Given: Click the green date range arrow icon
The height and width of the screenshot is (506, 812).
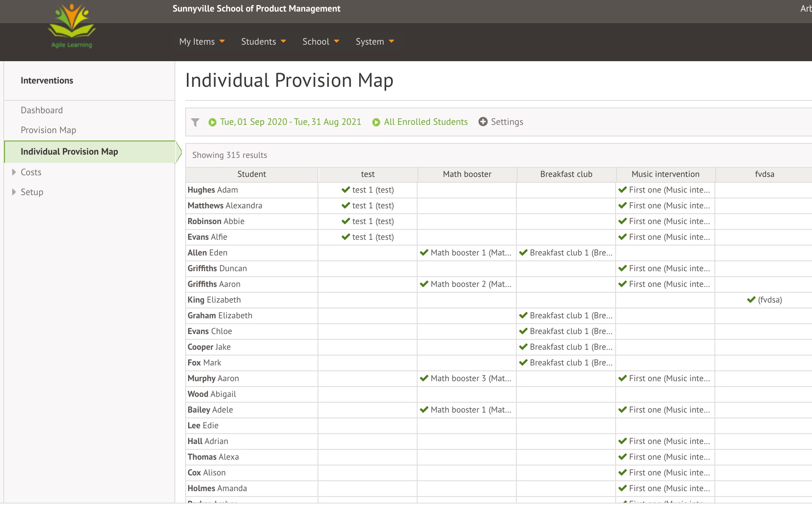Looking at the screenshot, I should pos(213,122).
